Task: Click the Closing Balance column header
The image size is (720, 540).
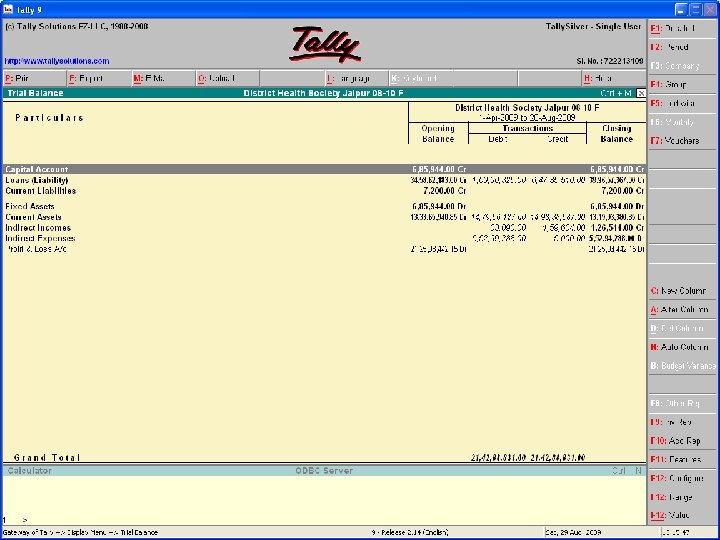Action: [616, 134]
